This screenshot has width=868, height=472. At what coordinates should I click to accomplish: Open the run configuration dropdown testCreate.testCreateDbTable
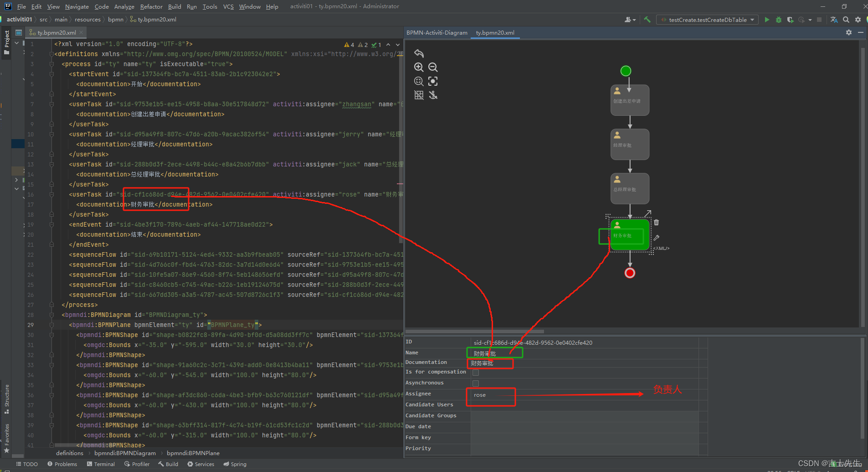point(708,20)
